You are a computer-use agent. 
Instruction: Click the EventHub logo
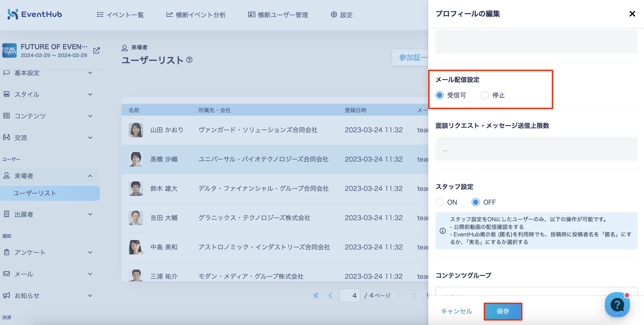(x=35, y=14)
